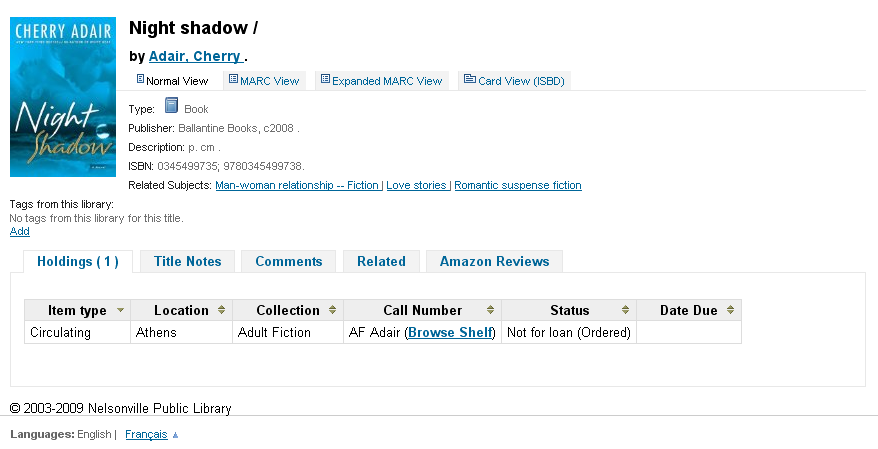878x449 pixels.
Task: Open the Amazon Reviews tab
Action: [494, 261]
